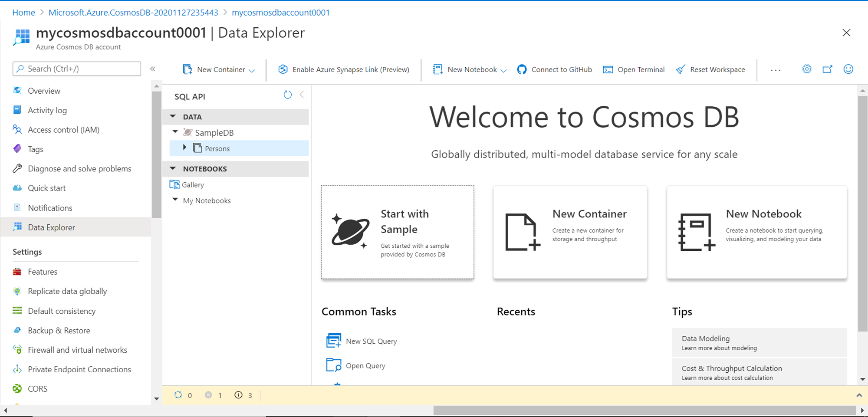Expand the Persons container node
This screenshot has height=417, width=868.
pyautogui.click(x=185, y=148)
